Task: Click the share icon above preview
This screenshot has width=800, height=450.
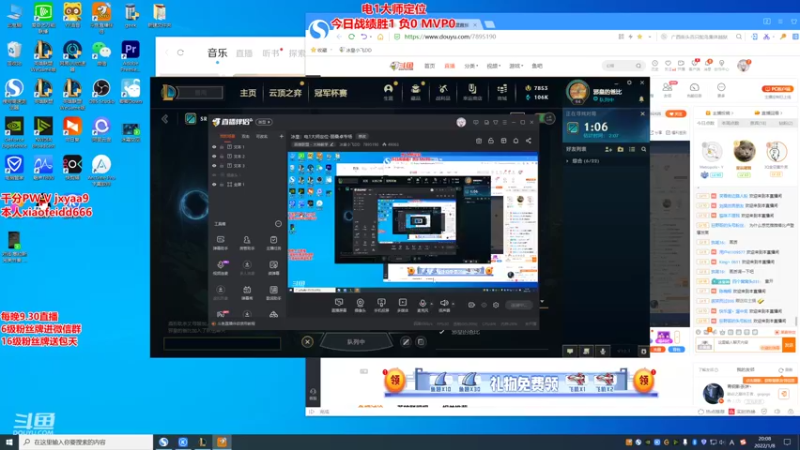Action: pos(529,141)
